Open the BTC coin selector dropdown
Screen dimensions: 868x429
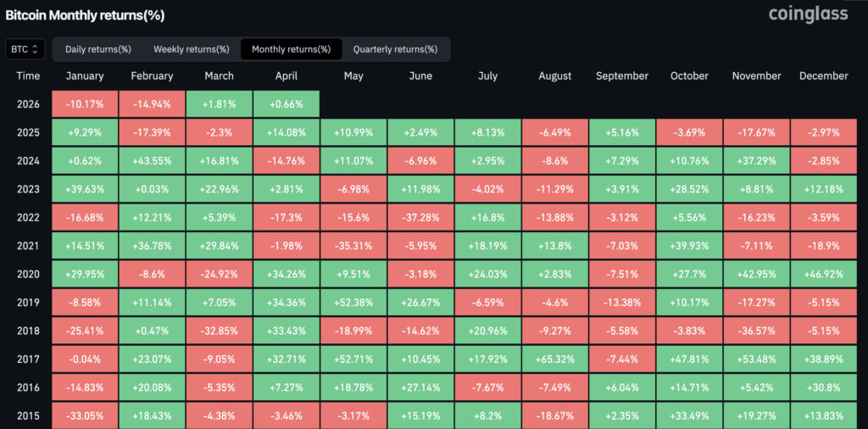pyautogui.click(x=25, y=49)
